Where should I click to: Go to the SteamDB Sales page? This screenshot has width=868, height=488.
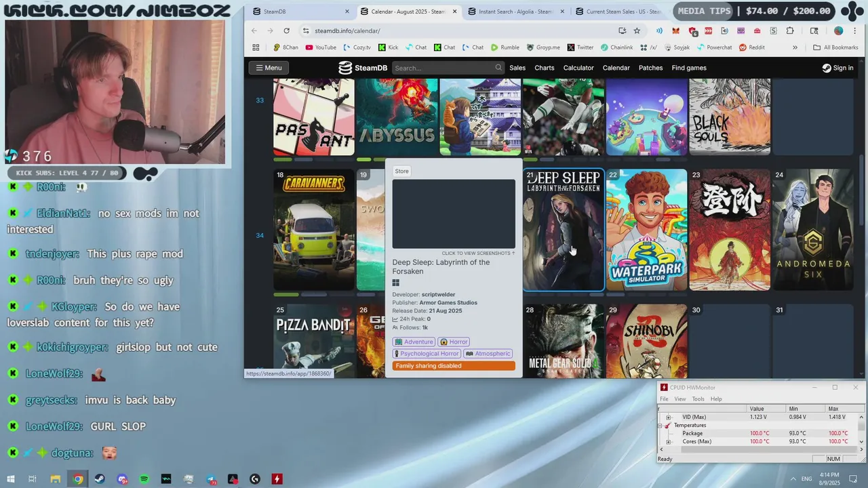(x=517, y=68)
